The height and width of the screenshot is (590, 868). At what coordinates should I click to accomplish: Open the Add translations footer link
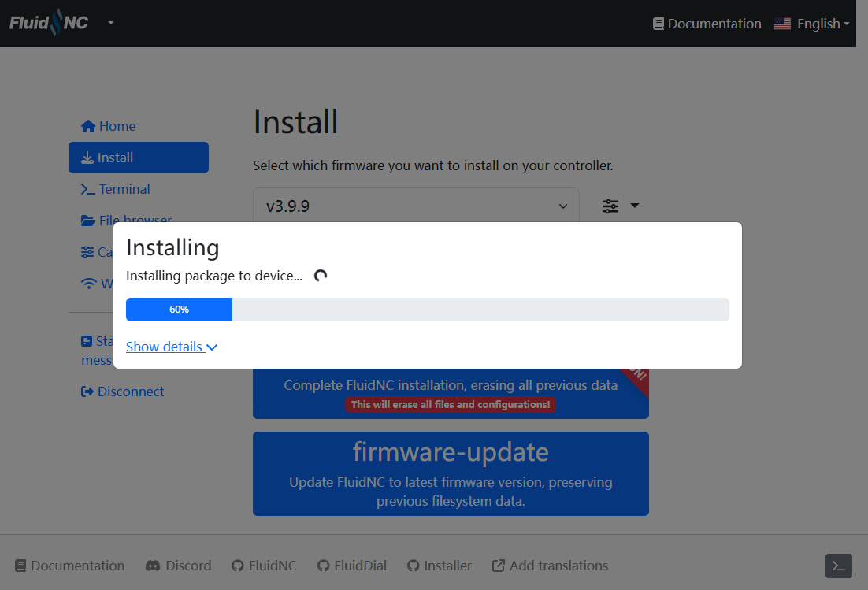click(x=551, y=566)
